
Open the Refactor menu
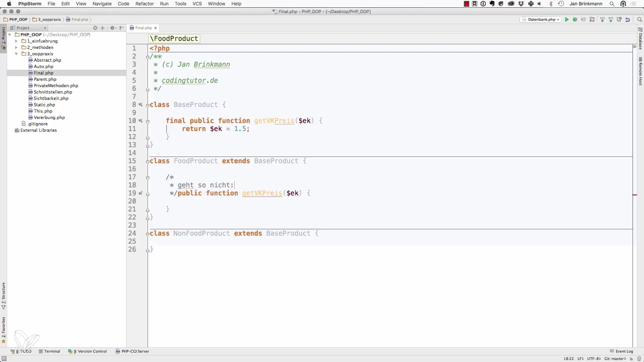pyautogui.click(x=145, y=4)
